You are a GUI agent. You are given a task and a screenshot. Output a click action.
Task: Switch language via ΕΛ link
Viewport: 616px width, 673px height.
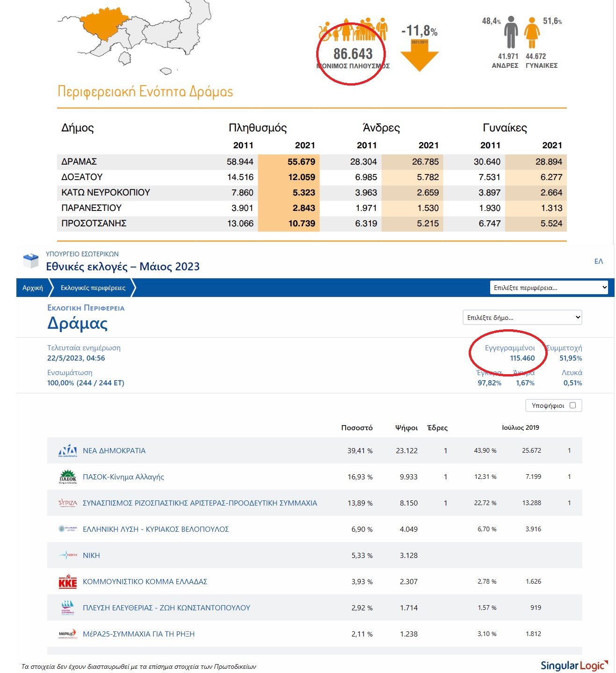pos(599,261)
